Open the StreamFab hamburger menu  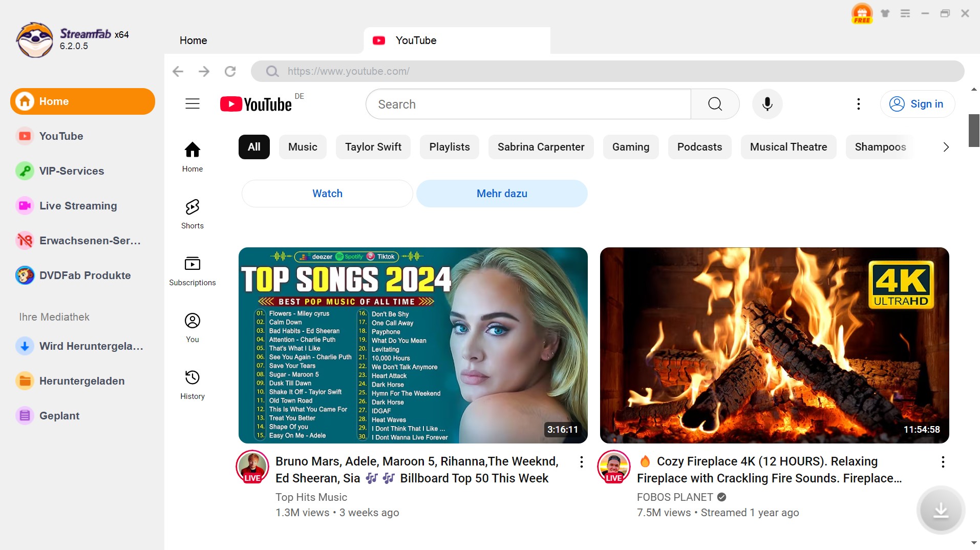tap(905, 13)
